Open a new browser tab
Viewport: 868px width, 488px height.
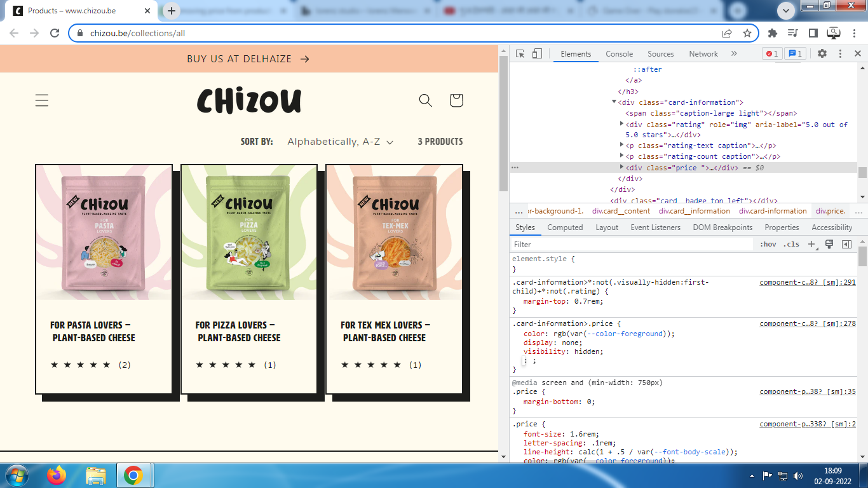click(171, 11)
